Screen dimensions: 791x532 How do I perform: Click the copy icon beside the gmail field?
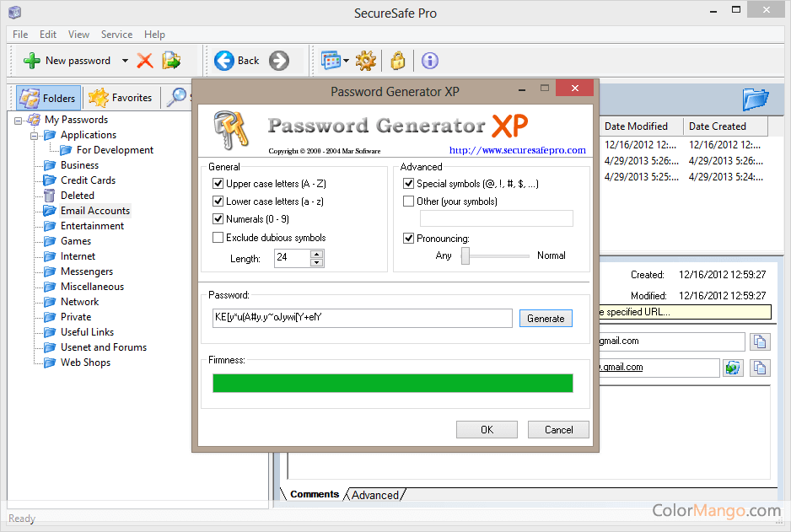tap(760, 341)
